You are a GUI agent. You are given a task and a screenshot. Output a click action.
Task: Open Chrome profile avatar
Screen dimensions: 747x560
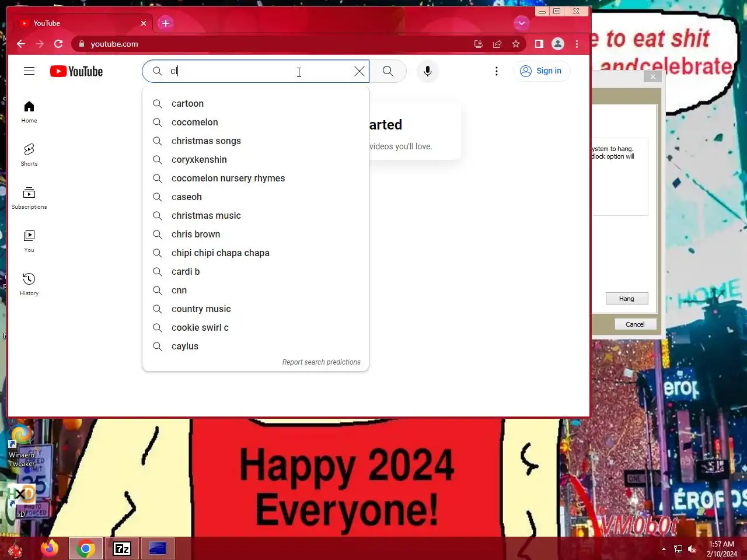pos(558,44)
